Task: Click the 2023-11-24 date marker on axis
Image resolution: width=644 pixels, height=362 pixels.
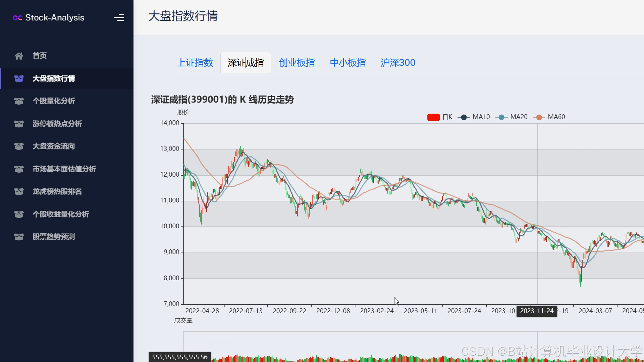Action: pos(537,311)
